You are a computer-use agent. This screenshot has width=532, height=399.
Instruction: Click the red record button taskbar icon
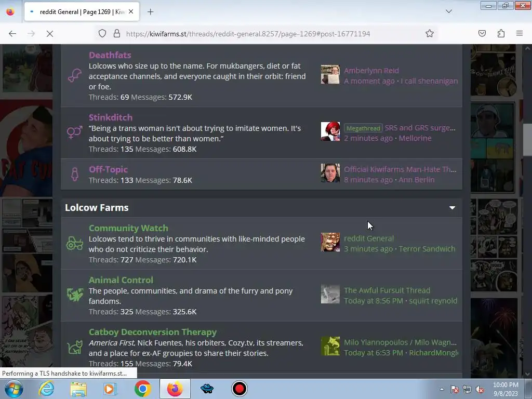click(x=239, y=389)
